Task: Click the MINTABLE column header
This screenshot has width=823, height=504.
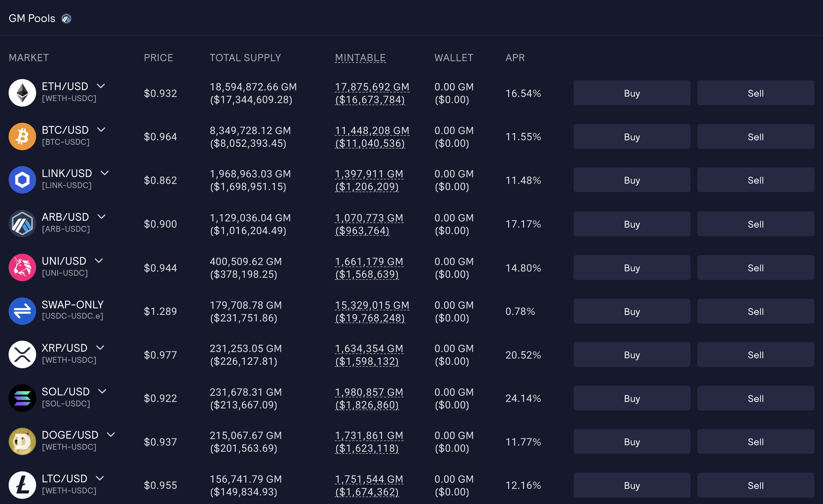Action: 360,58
